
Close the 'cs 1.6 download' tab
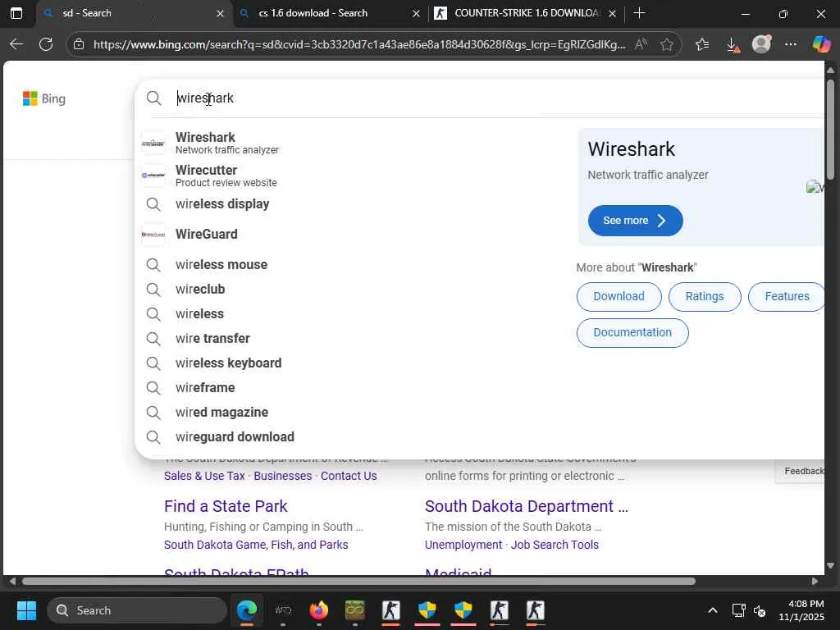click(416, 14)
